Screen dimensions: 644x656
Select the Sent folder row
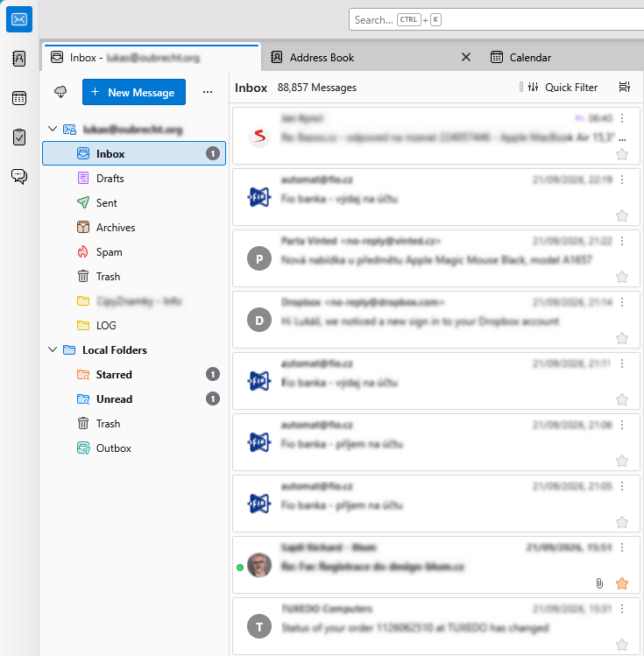[134, 203]
